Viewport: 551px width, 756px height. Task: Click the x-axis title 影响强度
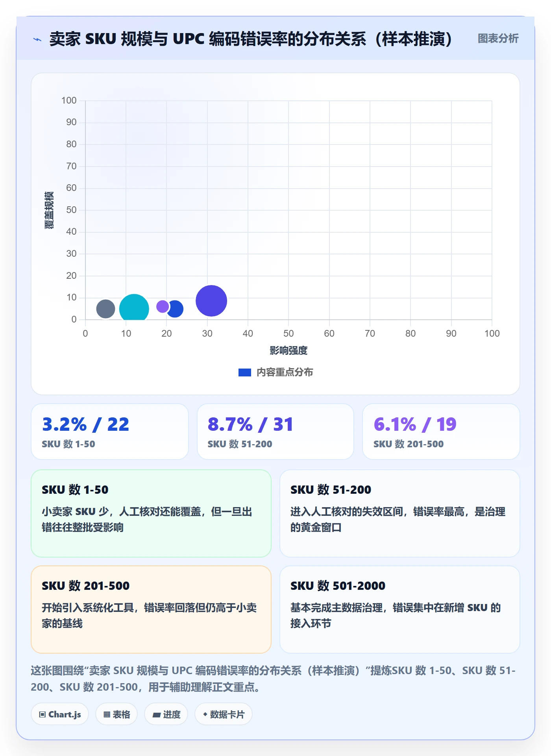[x=288, y=350]
